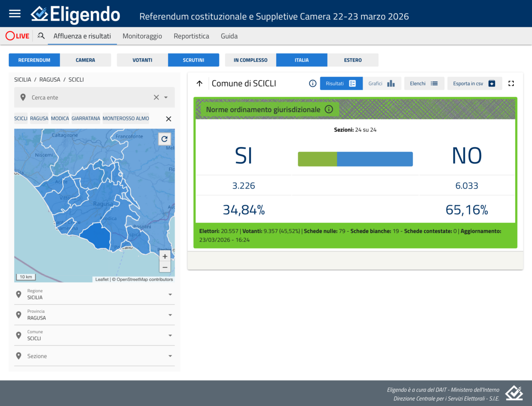The image size is (532, 406).
Task: Open the Monitoraggio tab
Action: click(142, 36)
